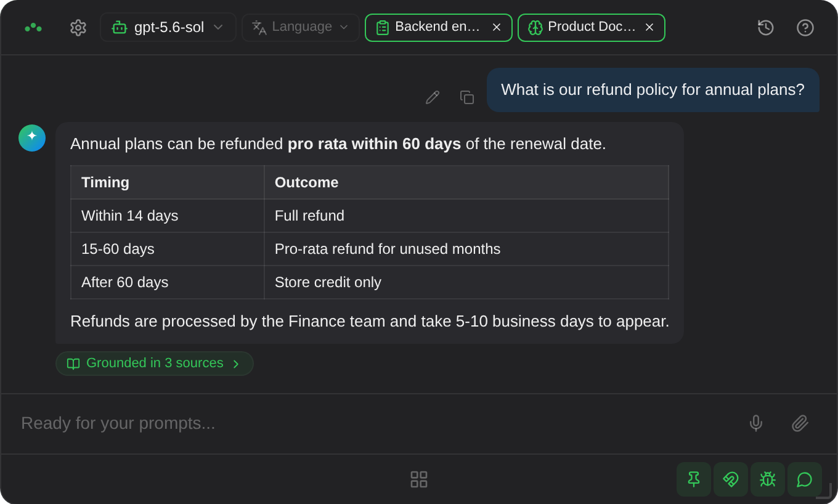Viewport: 838px width, 504px height.
Task: Click the bug debug icon button
Action: tap(768, 479)
